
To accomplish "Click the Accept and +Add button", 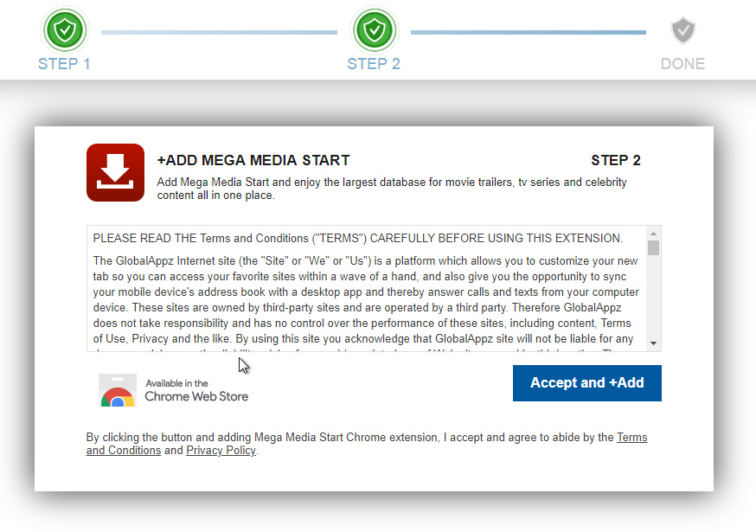I will tap(586, 383).
